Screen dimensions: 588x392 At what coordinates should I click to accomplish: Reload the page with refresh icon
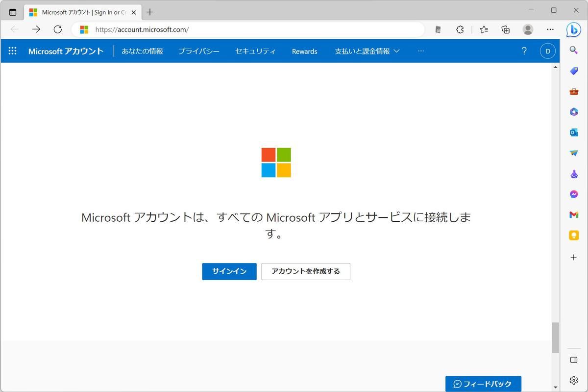[x=58, y=29]
